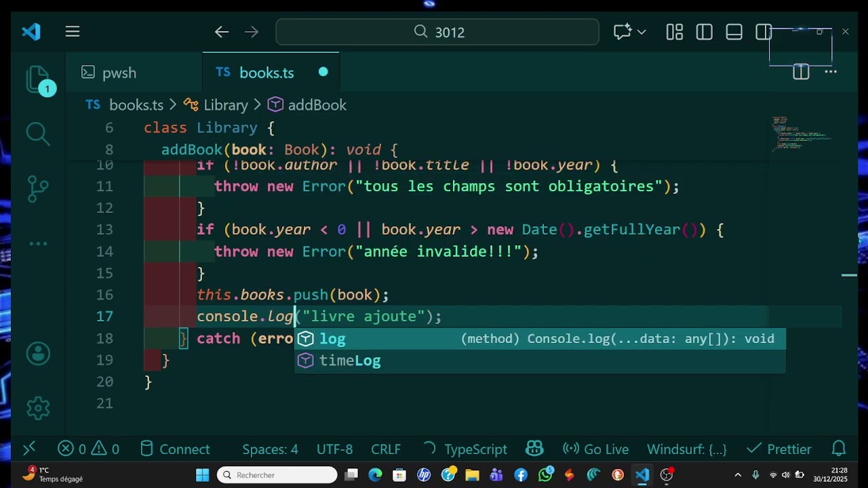Click books.ts in the breadcrumb

point(136,105)
